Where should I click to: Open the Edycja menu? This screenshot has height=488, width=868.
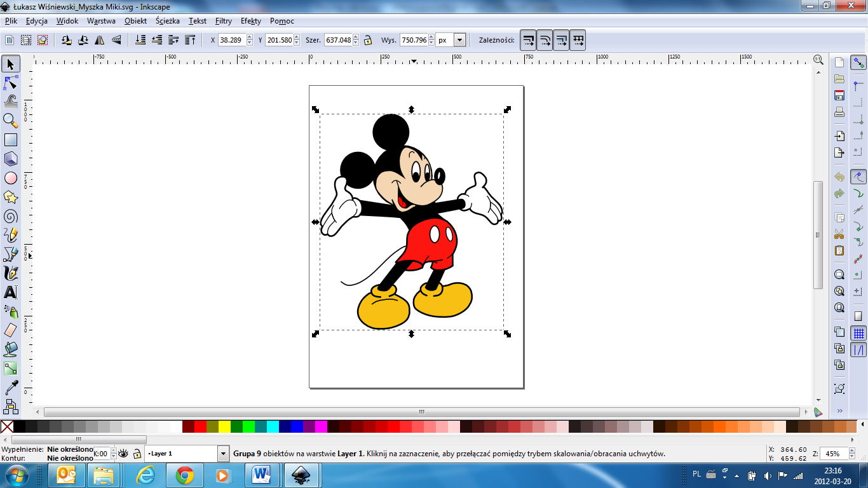pos(37,21)
